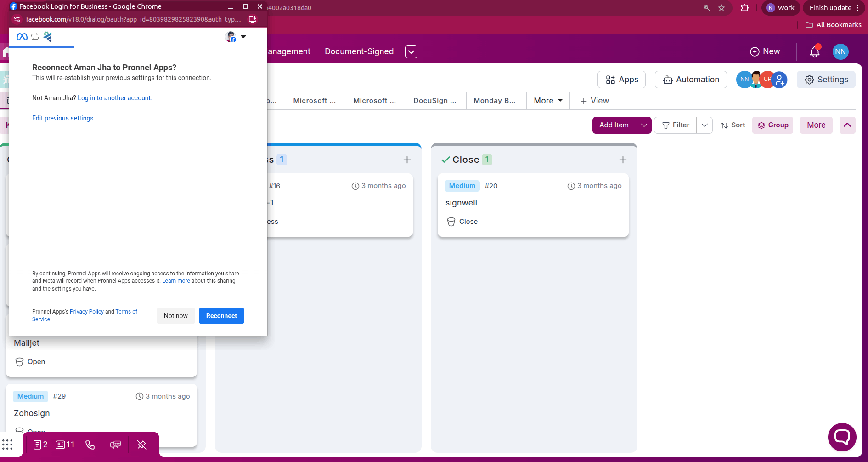Click the blue Reconnect button
The width and height of the screenshot is (868, 462).
tap(221, 316)
